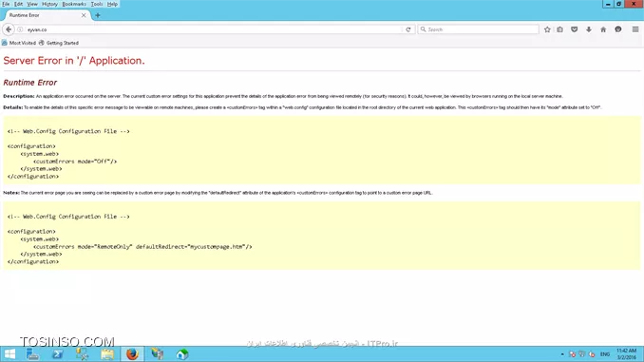Open the Most Visited bookmarks folder
The image size is (644, 362).
(19, 43)
